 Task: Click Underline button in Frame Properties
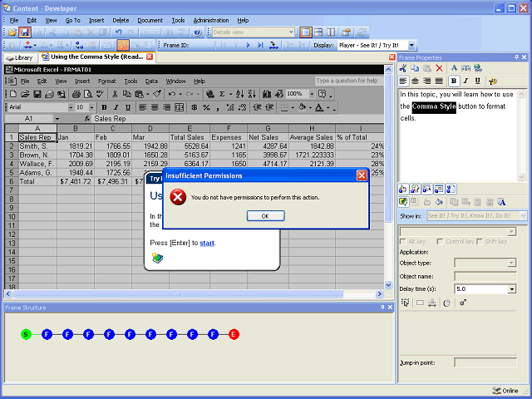[x=477, y=81]
